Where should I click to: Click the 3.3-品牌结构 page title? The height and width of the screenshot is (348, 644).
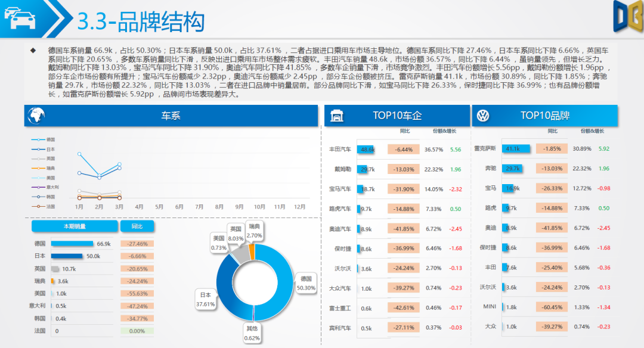141,21
